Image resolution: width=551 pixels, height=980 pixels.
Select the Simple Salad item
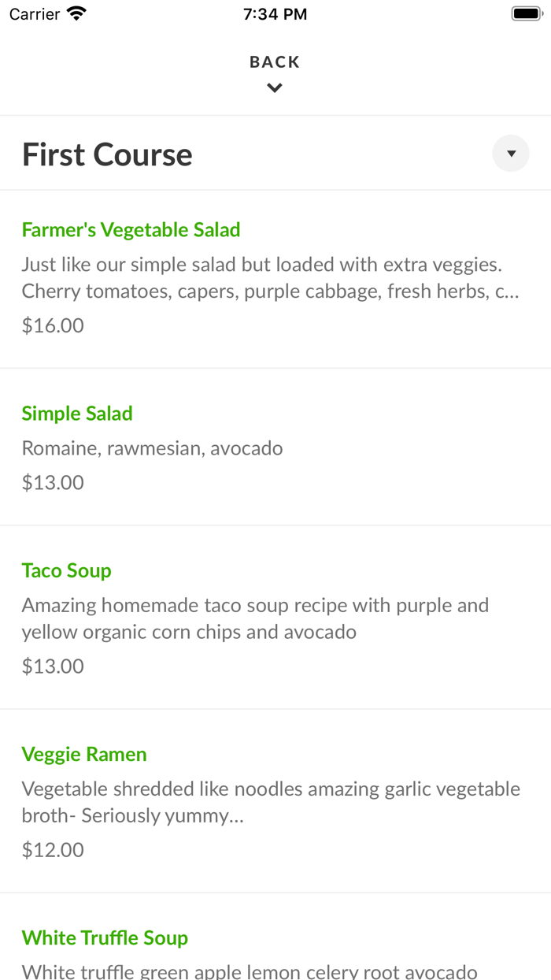click(x=76, y=413)
